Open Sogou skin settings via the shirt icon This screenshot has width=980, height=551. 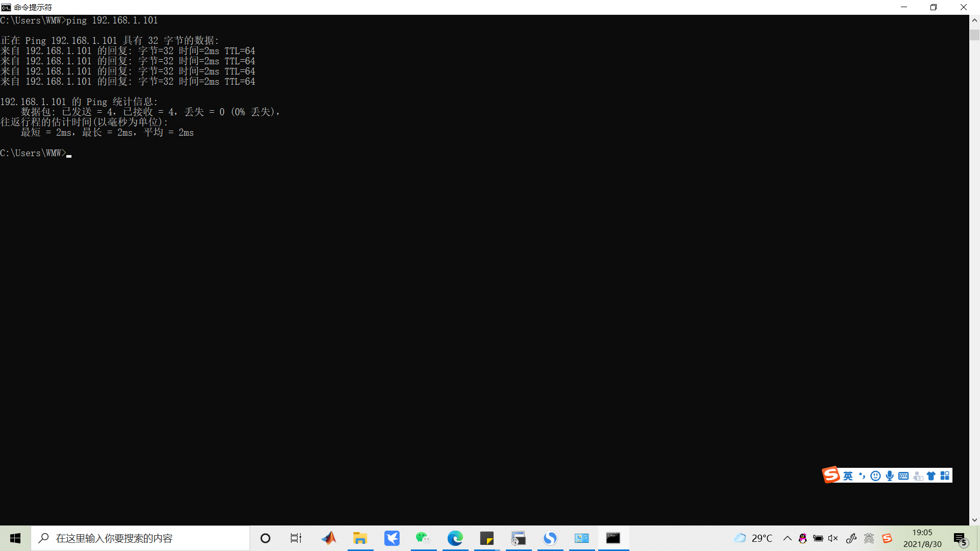coord(931,475)
